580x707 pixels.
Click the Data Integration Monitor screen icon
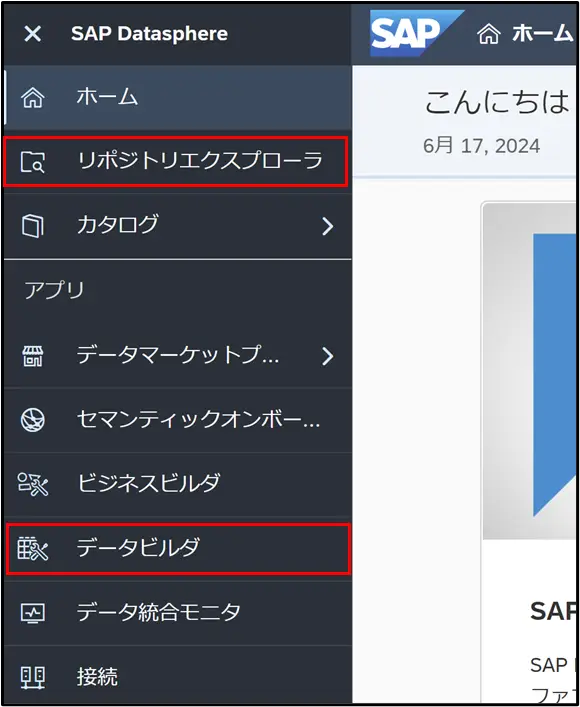(32, 613)
